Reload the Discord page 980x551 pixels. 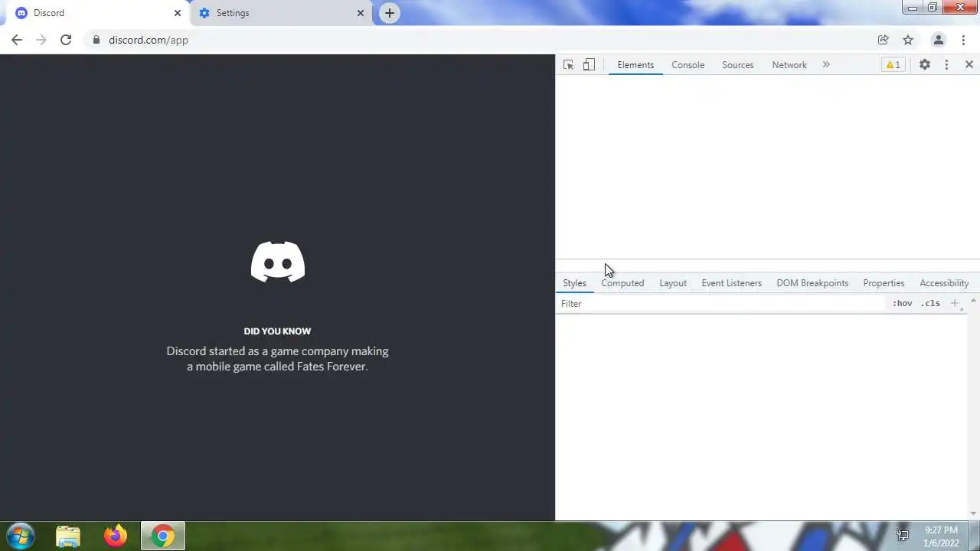tap(66, 40)
